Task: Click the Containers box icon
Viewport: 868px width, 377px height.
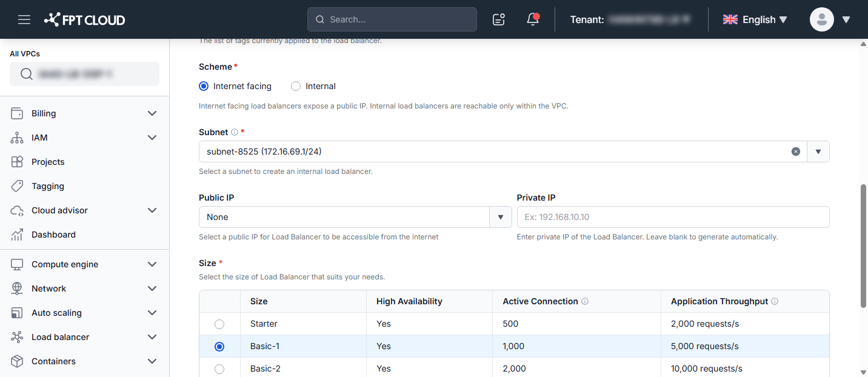Action: pyautogui.click(x=17, y=361)
